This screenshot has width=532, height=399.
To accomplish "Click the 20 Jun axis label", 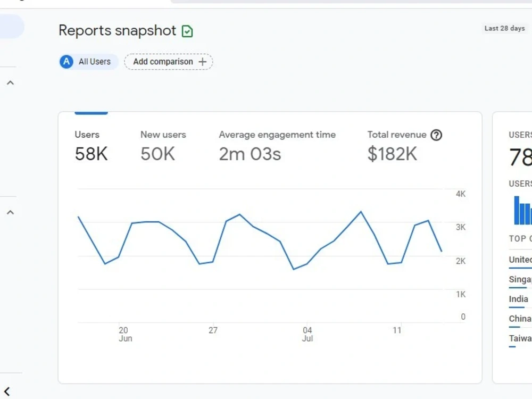I will tap(125, 334).
